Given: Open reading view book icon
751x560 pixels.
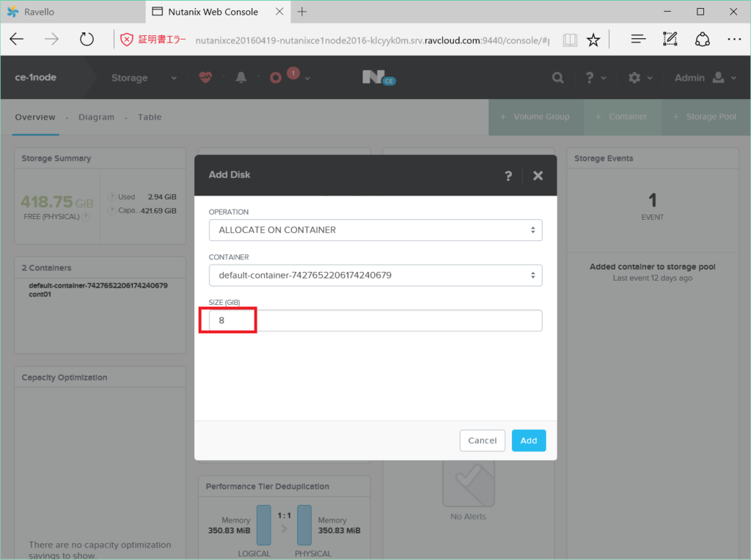Looking at the screenshot, I should 570,40.
